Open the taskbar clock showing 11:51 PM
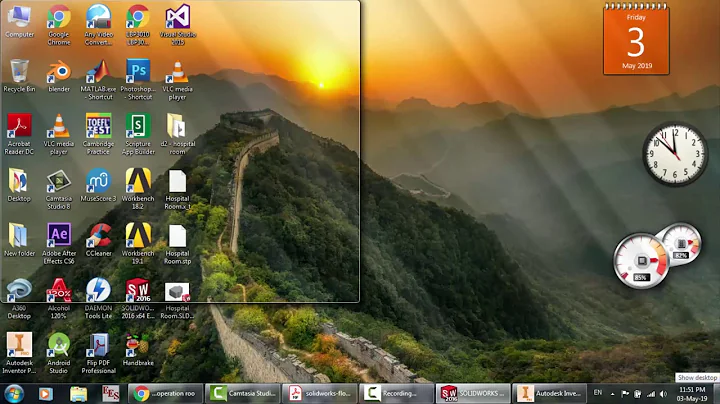 [x=692, y=394]
